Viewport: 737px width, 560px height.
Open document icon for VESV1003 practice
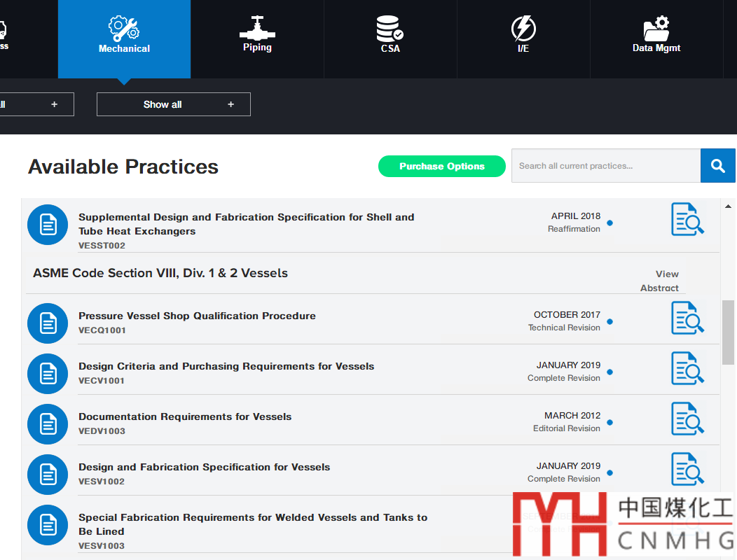(x=48, y=525)
